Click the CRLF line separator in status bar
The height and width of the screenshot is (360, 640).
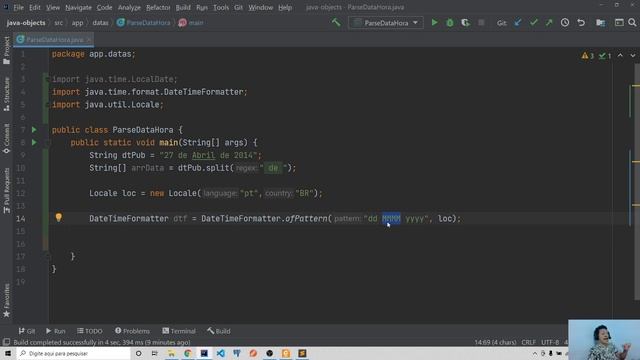529,342
